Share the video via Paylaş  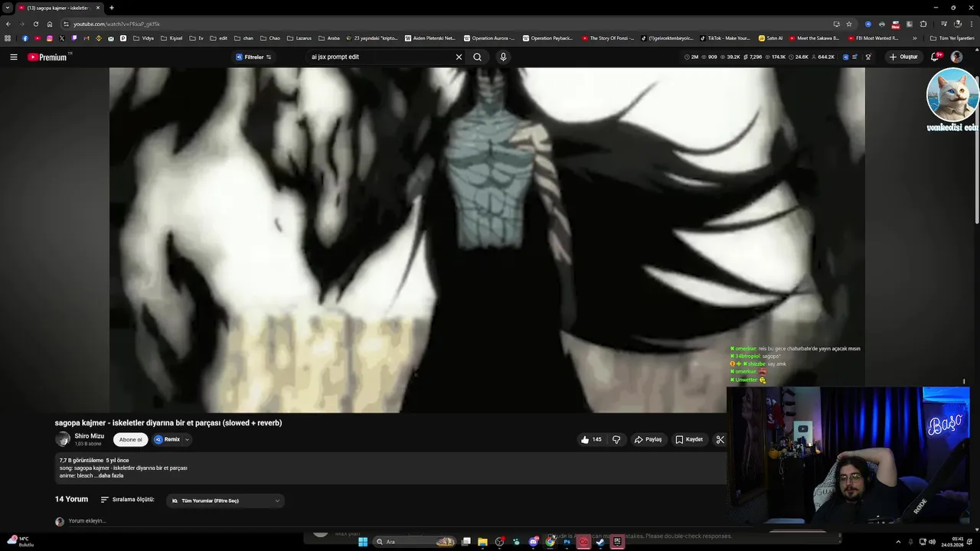point(648,439)
